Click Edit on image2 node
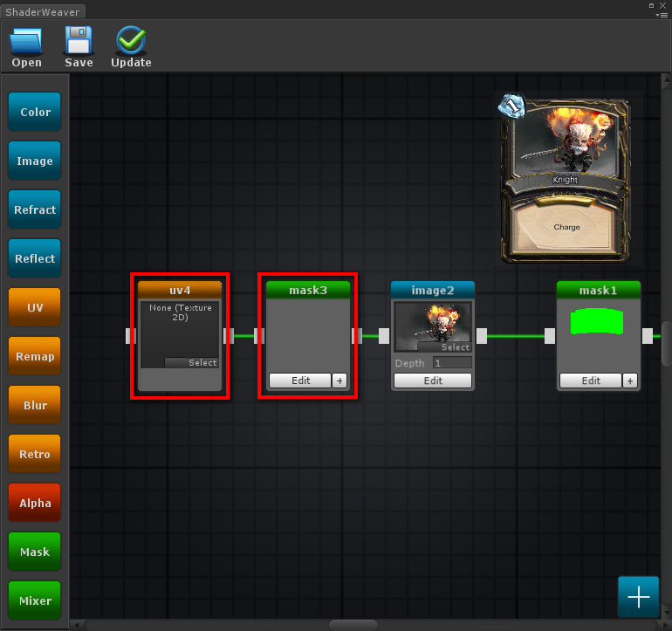This screenshot has height=631, width=672. [x=433, y=381]
